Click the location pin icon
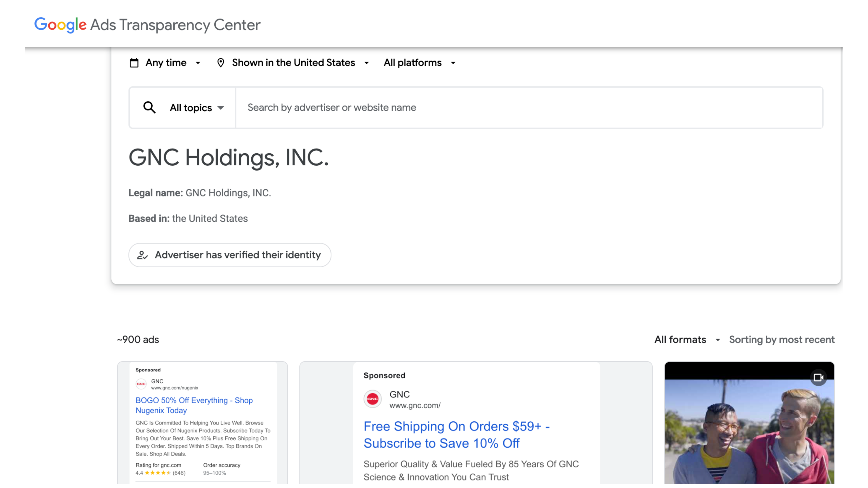This screenshot has height=488, width=868. coord(221,63)
